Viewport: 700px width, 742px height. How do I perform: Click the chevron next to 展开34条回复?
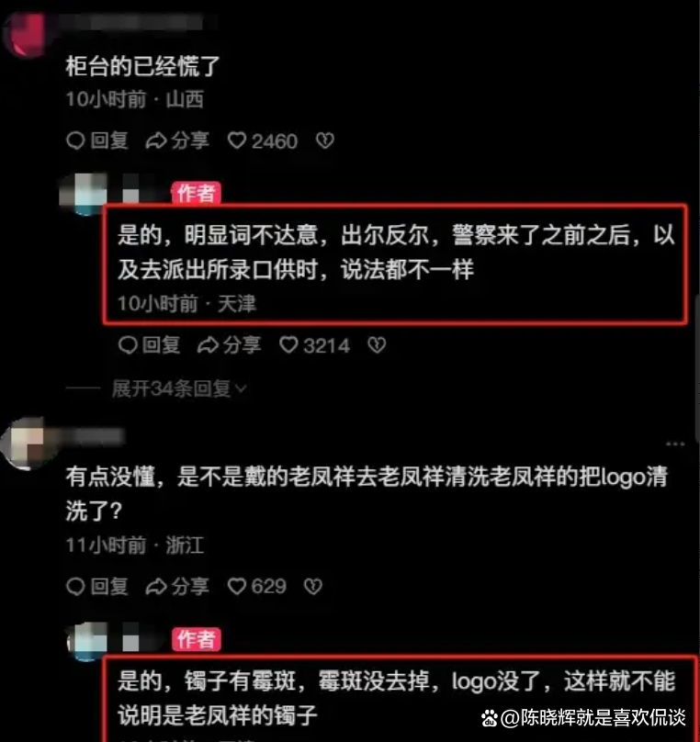click(x=242, y=389)
